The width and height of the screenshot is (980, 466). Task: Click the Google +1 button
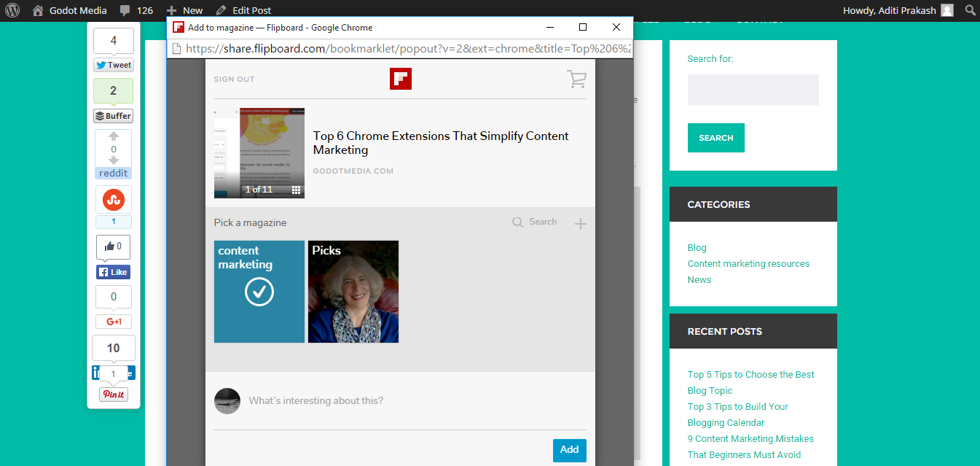[114, 322]
